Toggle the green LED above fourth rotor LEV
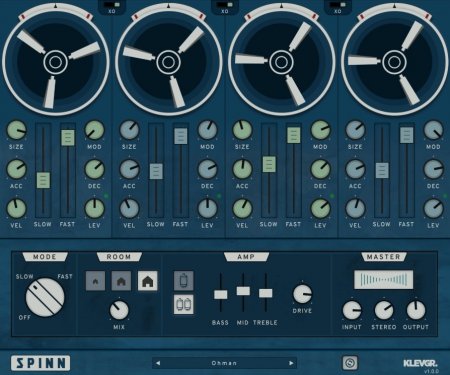Viewport: 450px width, 375px height. click(x=445, y=196)
